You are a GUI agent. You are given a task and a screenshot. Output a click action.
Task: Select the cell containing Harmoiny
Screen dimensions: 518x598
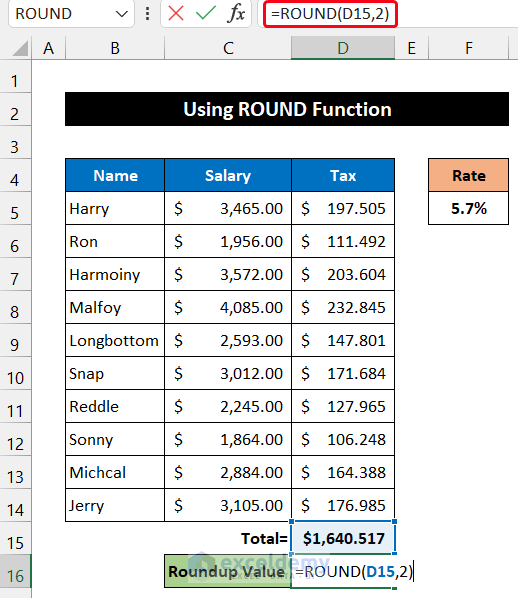point(115,274)
